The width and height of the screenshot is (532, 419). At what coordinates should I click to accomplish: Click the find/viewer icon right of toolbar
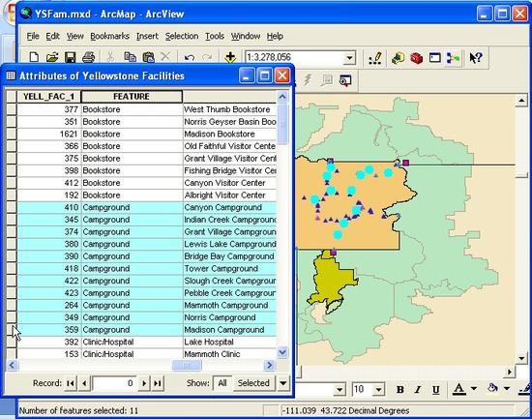(x=345, y=80)
